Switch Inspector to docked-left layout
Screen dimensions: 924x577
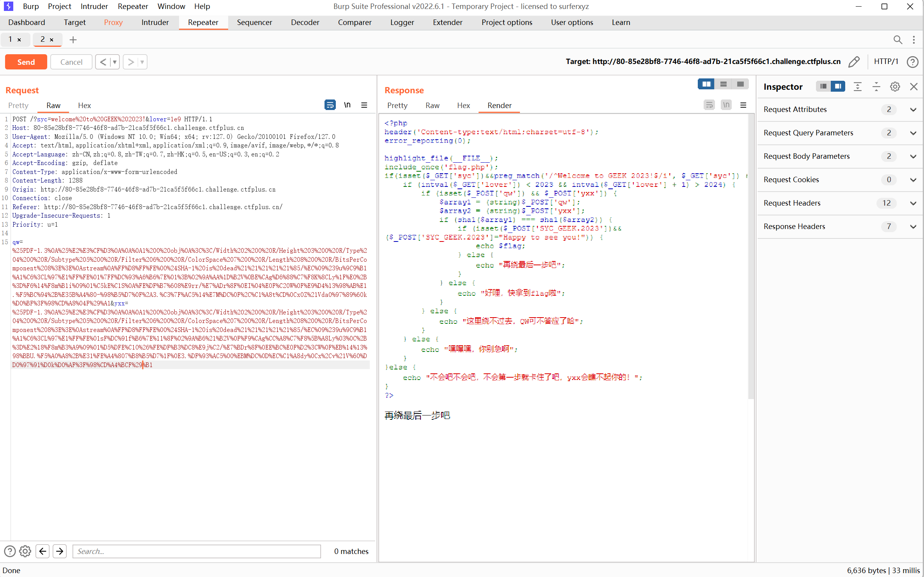823,86
